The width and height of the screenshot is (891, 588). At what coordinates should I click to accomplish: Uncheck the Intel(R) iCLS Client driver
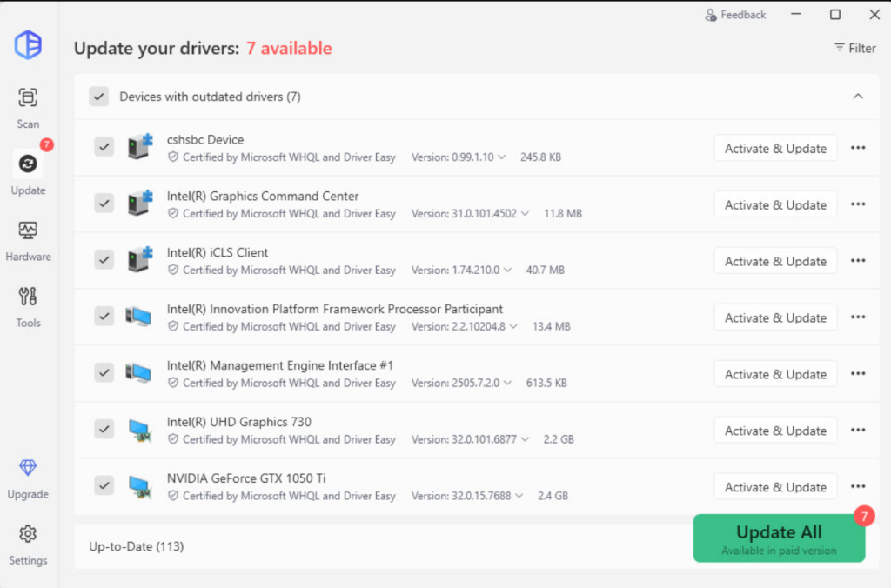point(104,259)
